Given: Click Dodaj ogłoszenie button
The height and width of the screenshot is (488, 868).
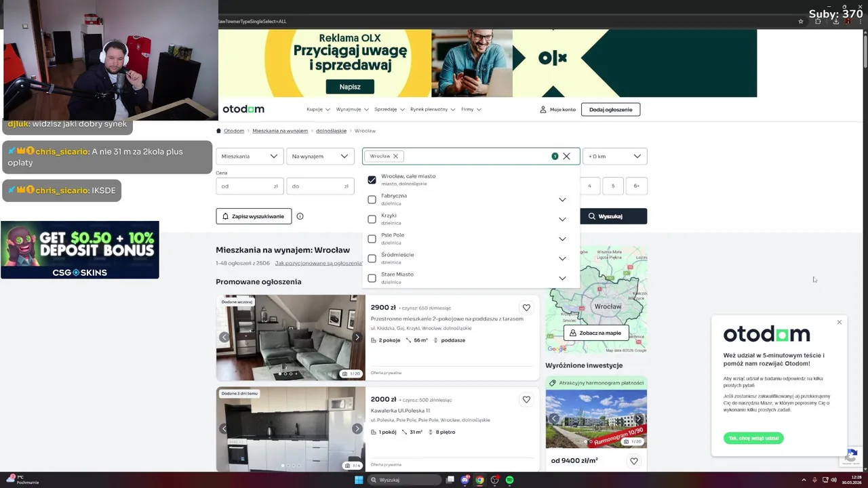Looking at the screenshot, I should pos(610,109).
